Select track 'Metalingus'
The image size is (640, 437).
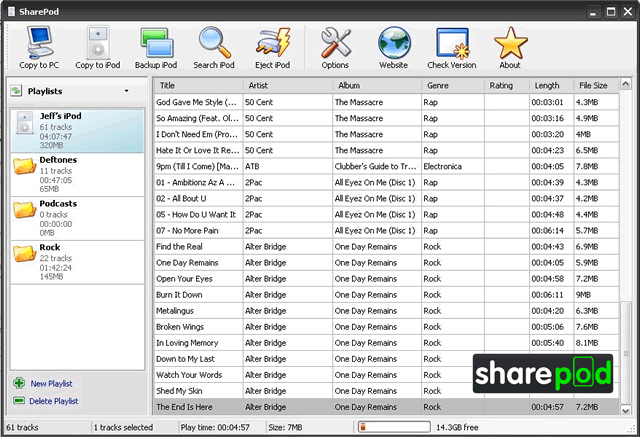click(175, 311)
